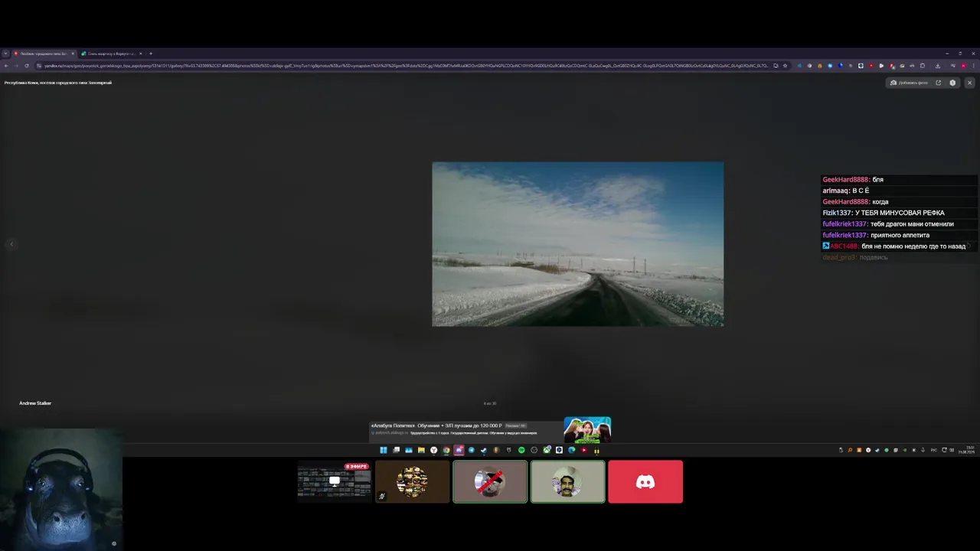980x551 pixels.
Task: Open File Explorer from the taskbar
Action: point(421,450)
